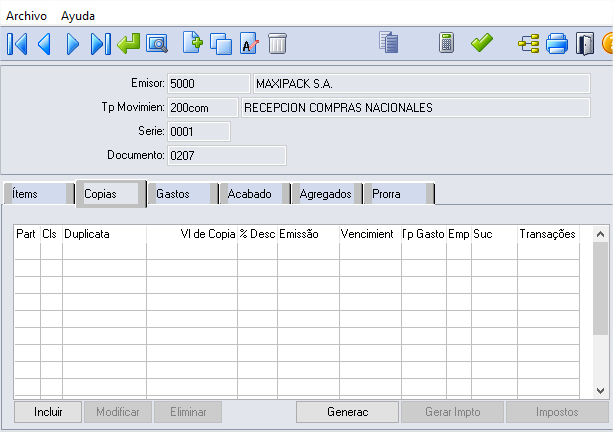This screenshot has width=613, height=432.
Task: Click the Eliminar button
Action: click(188, 412)
